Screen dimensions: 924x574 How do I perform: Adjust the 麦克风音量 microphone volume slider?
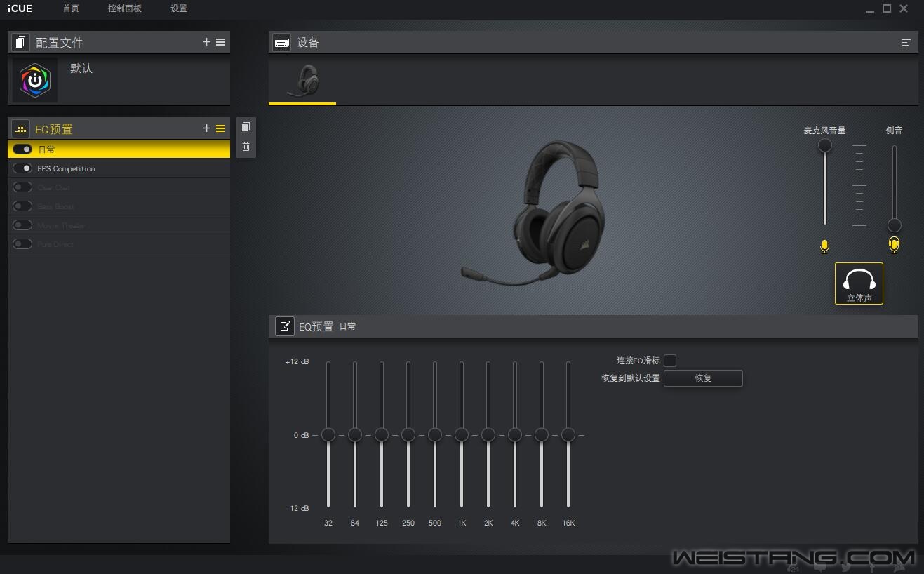click(x=825, y=145)
